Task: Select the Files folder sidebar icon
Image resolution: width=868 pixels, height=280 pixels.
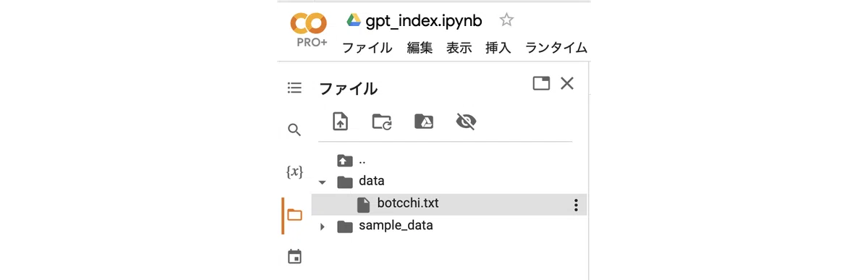Action: coord(294,215)
